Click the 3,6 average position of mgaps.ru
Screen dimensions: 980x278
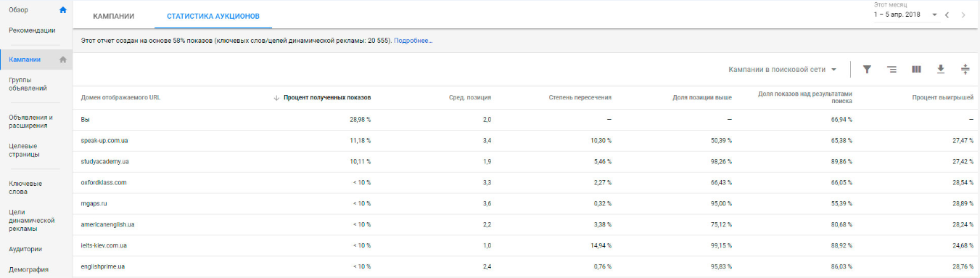click(487, 204)
